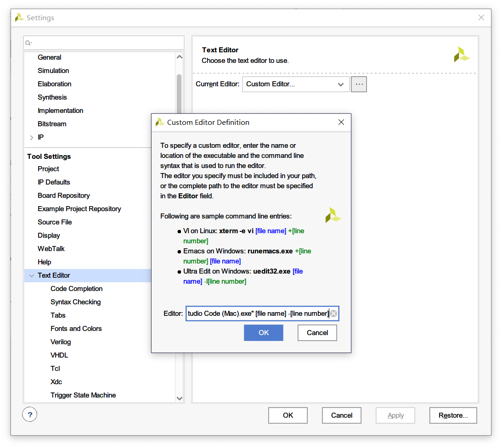The width and height of the screenshot is (502, 448).
Task: Click the ellipsis browse button beside Current Editor
Action: (x=359, y=84)
